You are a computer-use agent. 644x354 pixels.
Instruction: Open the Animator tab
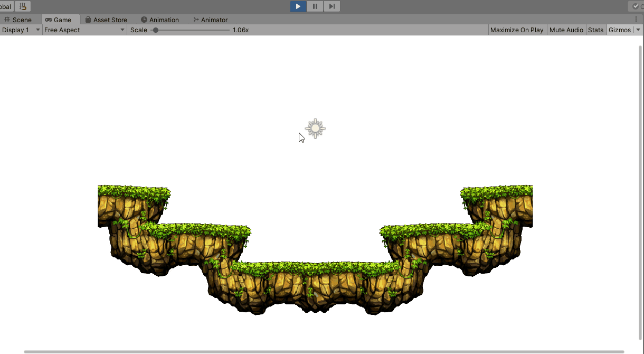pos(211,20)
